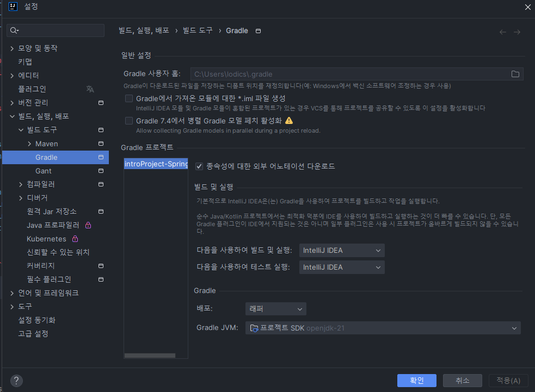Expand 디버거 tree node
The image size is (535, 392).
[21, 198]
